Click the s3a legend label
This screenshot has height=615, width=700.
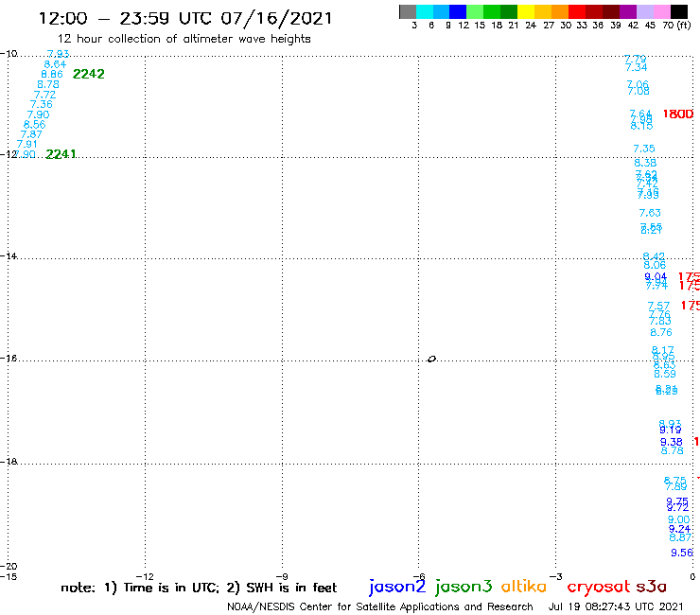[652, 587]
